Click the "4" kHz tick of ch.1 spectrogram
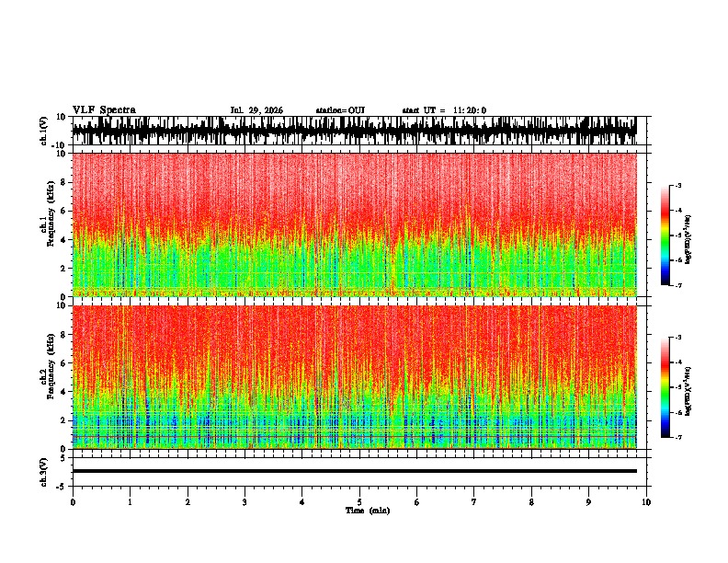This screenshot has height=563, width=728. click(64, 240)
